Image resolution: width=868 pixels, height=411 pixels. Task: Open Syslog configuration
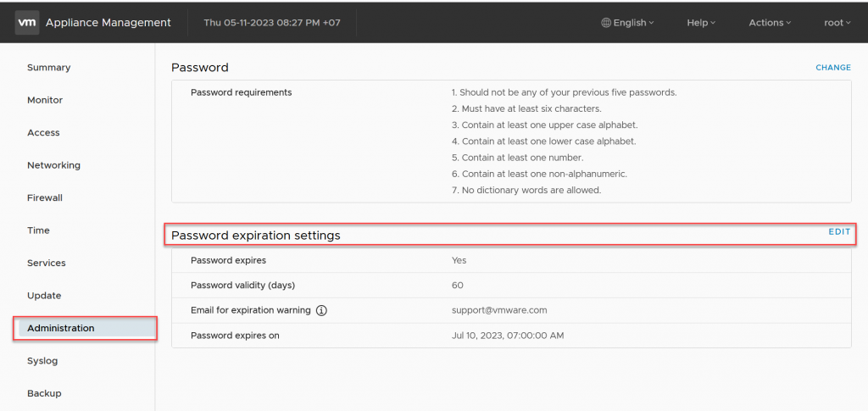point(42,361)
